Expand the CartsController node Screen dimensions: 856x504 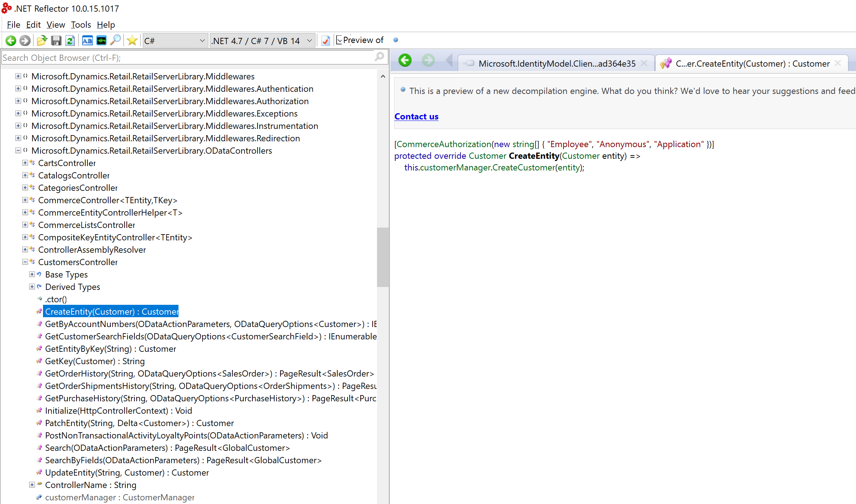pyautogui.click(x=25, y=163)
